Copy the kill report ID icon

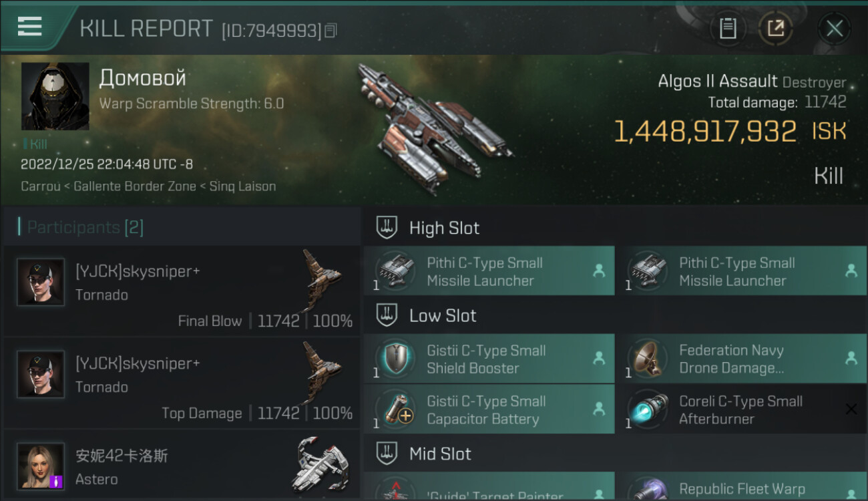click(x=332, y=30)
